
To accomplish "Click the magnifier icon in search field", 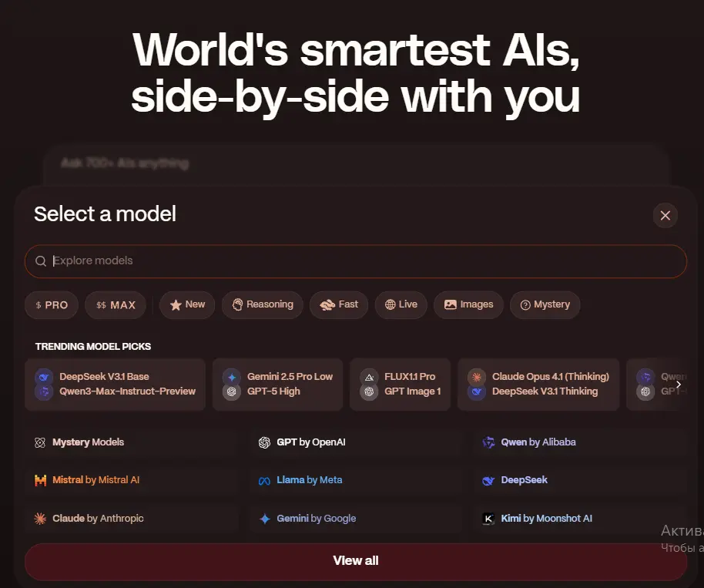I will (x=40, y=261).
